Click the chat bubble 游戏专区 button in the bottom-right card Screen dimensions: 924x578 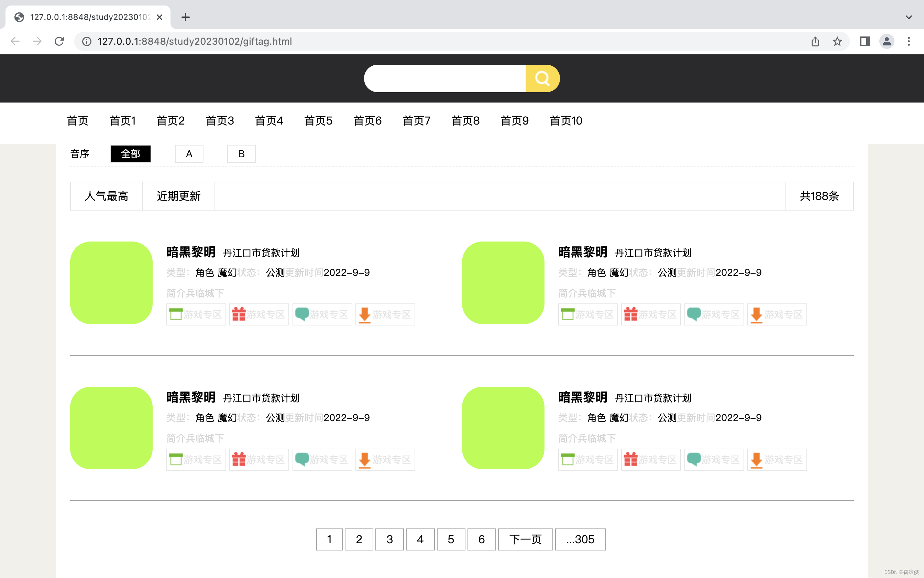pyautogui.click(x=714, y=460)
